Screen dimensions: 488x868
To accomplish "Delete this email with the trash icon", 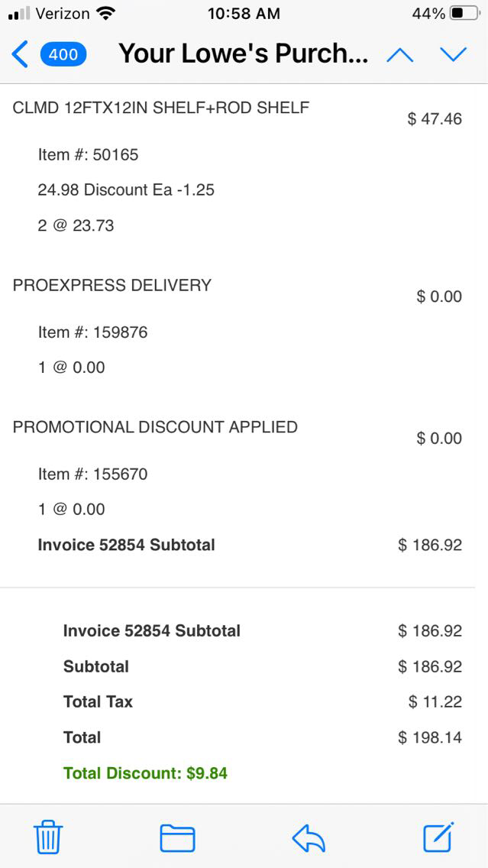I will (48, 837).
